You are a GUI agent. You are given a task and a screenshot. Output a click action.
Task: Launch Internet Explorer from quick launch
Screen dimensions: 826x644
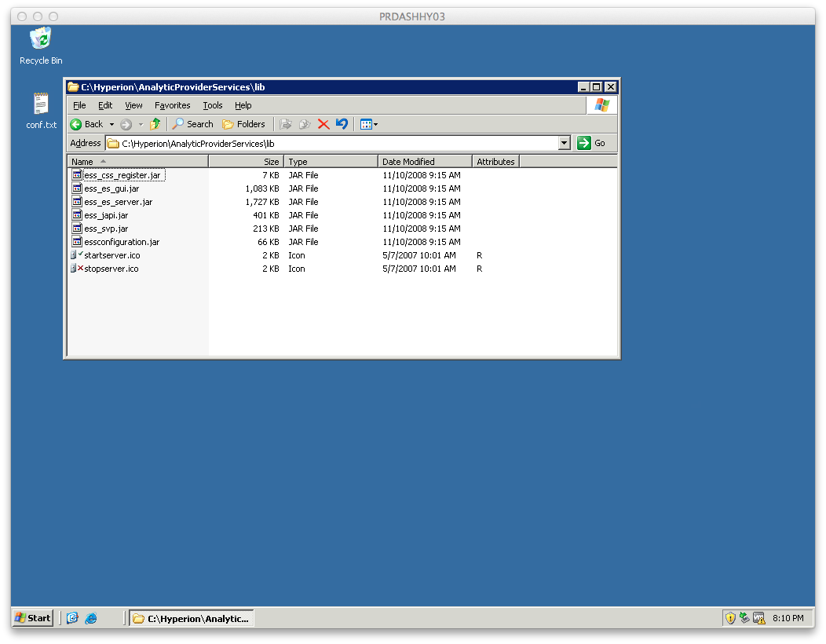coord(91,618)
